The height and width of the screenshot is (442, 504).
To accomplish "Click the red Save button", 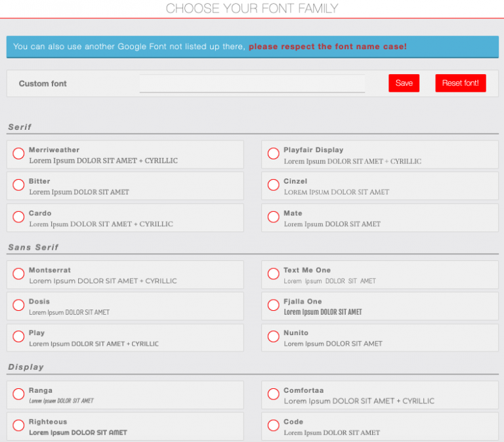I will (404, 83).
